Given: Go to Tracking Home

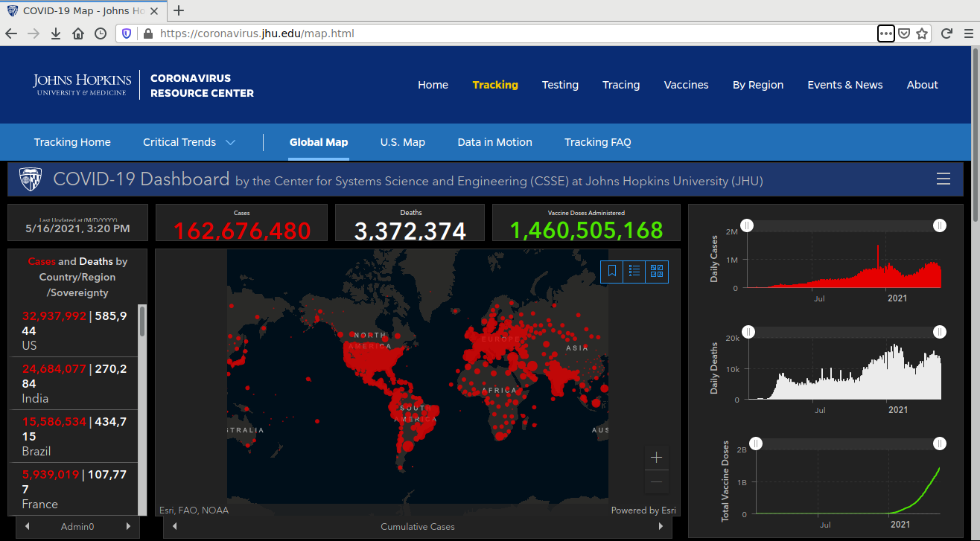Looking at the screenshot, I should point(72,142).
